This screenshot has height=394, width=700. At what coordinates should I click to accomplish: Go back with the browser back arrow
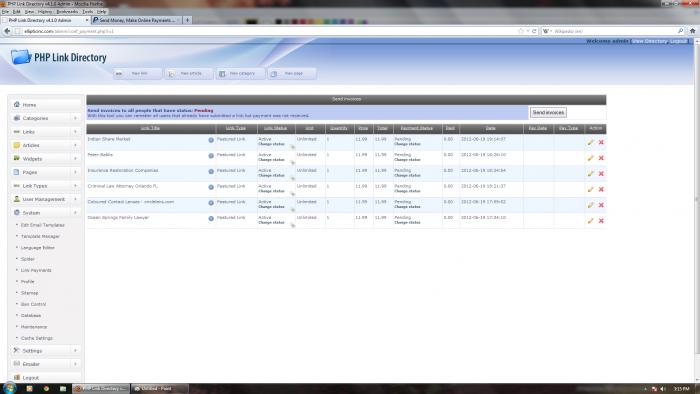7,31
